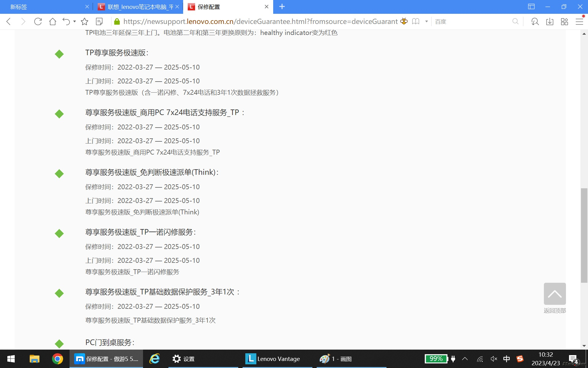This screenshot has height=368, width=588.
Task: Open the screenshot/snap tool icon
Action: tap(535, 21)
